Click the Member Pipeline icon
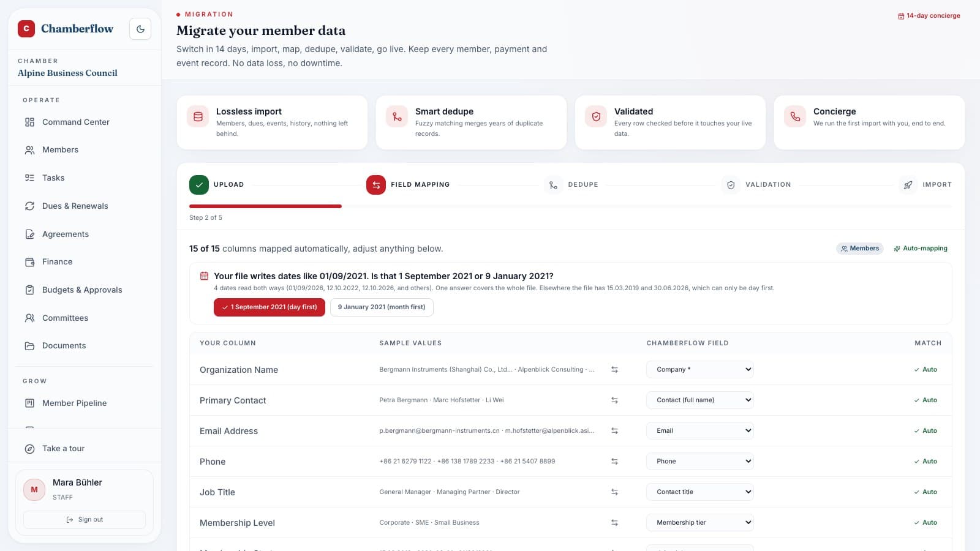The image size is (980, 551). [x=29, y=403]
